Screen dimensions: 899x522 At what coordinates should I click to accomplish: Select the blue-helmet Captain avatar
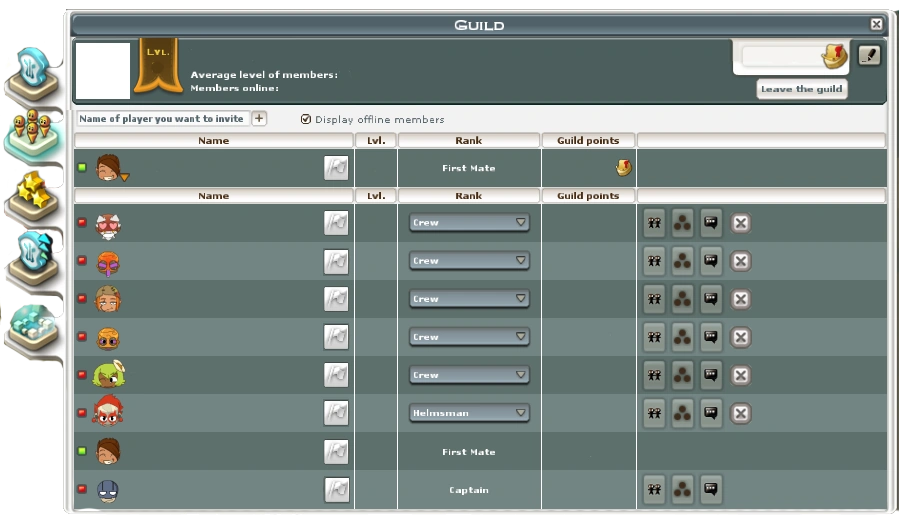108,490
